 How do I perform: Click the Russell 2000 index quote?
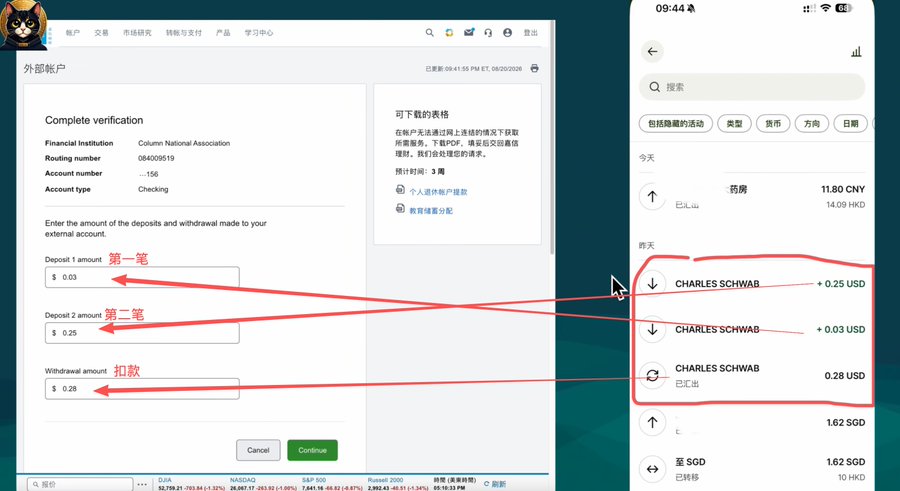(x=398, y=484)
